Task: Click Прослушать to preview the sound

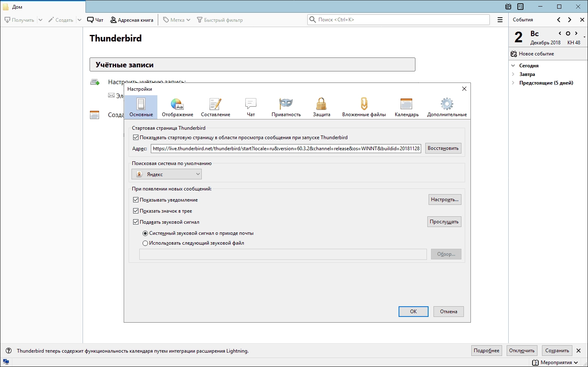Action: (444, 222)
